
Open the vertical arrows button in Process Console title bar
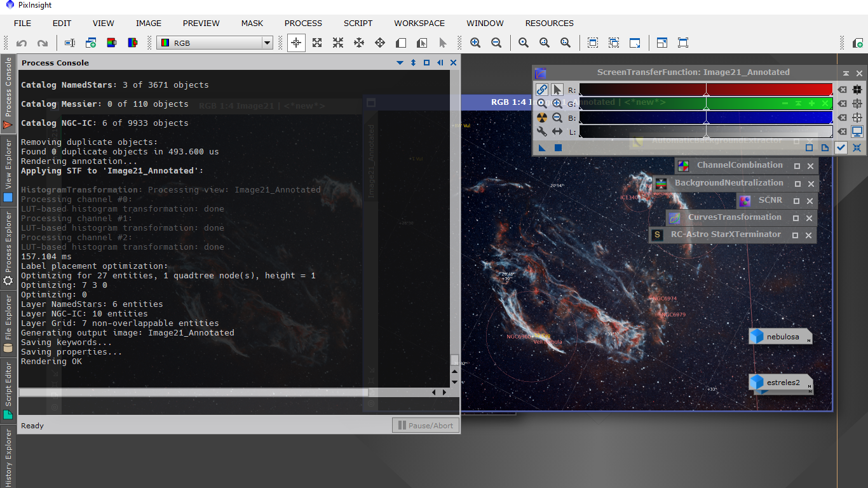[x=413, y=63]
